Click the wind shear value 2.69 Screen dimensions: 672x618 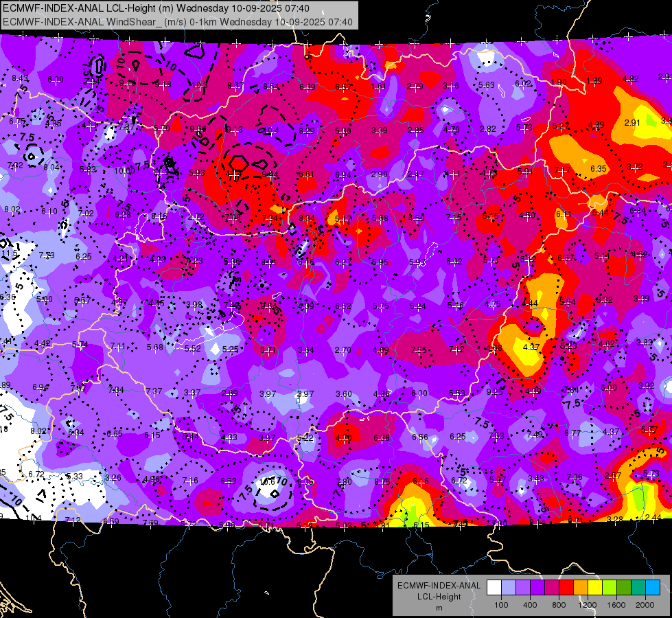(230, 393)
